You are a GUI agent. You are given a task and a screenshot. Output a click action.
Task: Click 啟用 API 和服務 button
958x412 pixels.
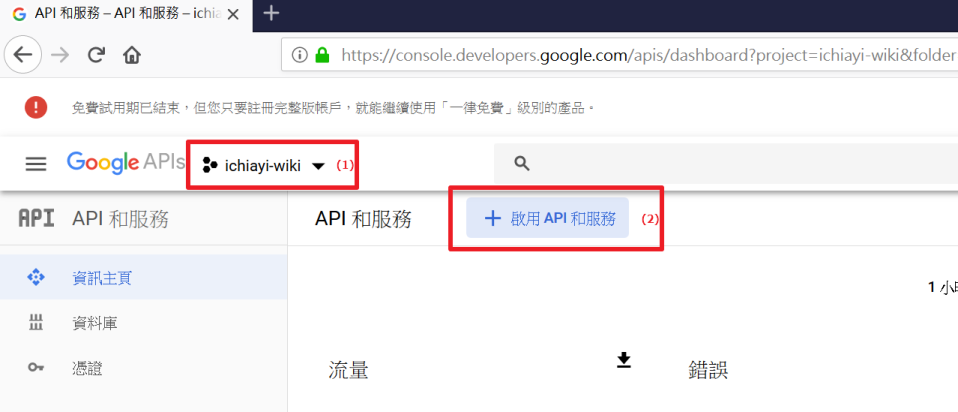(547, 218)
